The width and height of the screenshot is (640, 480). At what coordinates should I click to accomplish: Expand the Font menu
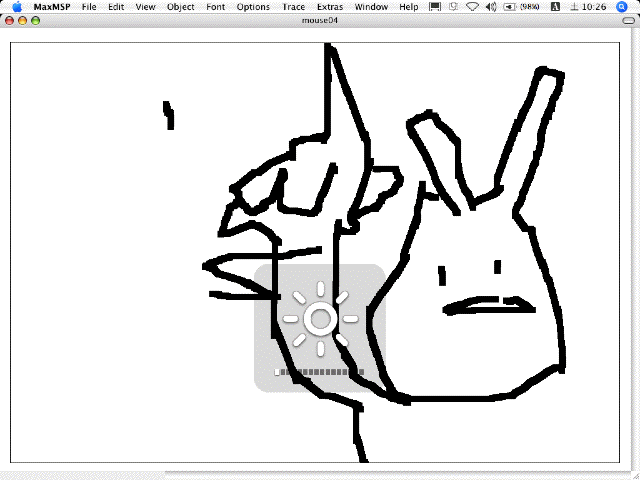pyautogui.click(x=216, y=7)
